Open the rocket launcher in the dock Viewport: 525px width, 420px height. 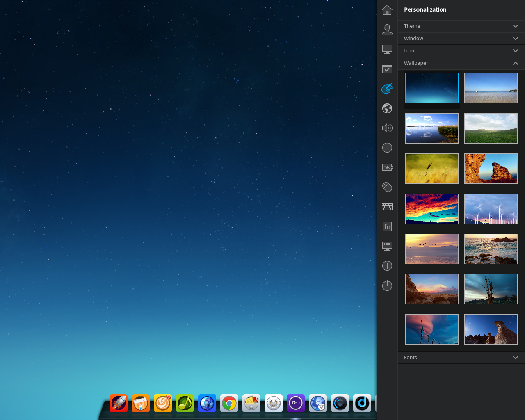pos(119,403)
